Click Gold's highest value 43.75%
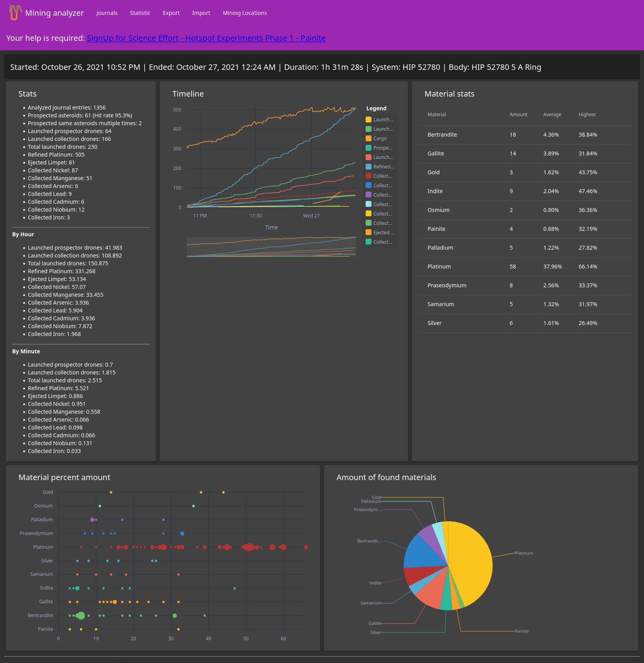644x663 pixels. tap(588, 172)
